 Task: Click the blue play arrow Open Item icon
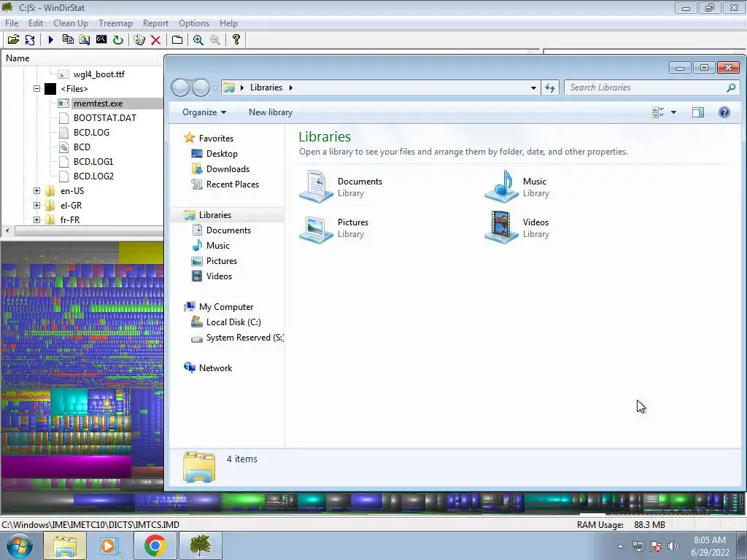click(x=50, y=40)
